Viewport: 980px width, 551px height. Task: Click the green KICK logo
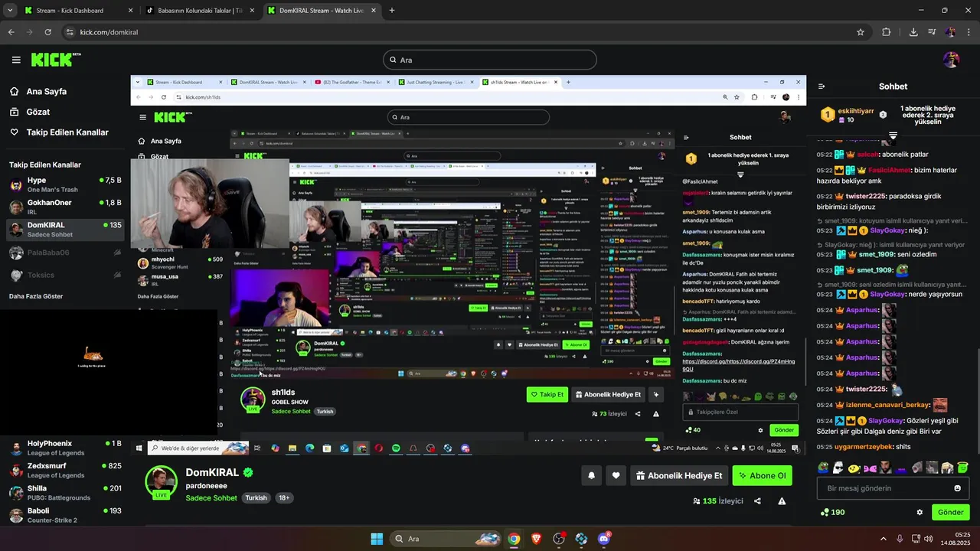click(56, 60)
